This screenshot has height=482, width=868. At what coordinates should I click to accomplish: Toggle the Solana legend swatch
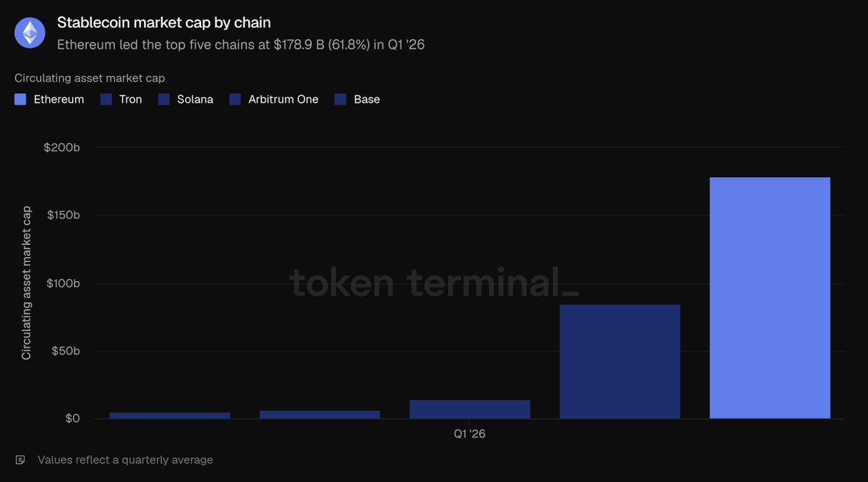164,100
